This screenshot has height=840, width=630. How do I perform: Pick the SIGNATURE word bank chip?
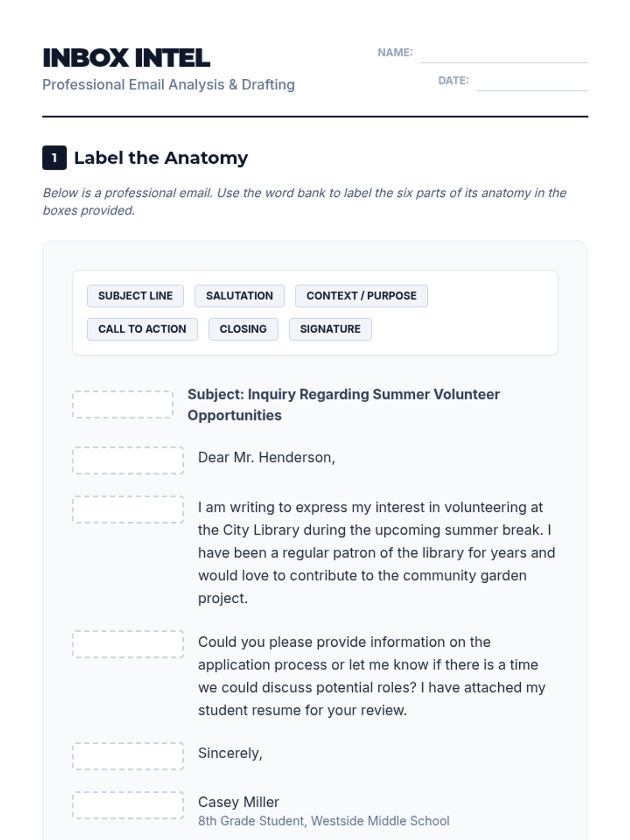click(x=330, y=329)
